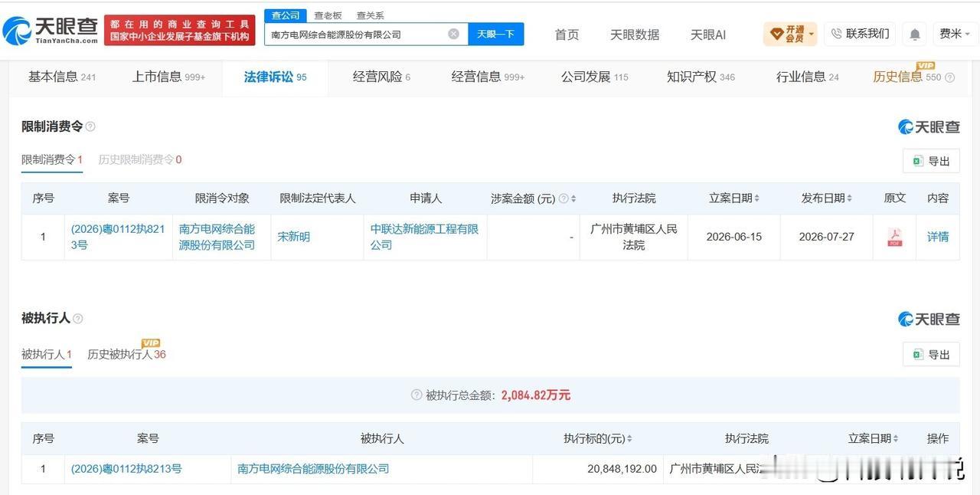The width and height of the screenshot is (980, 495).
Task: Click help icon beside 被执行总金额
Action: click(x=416, y=395)
